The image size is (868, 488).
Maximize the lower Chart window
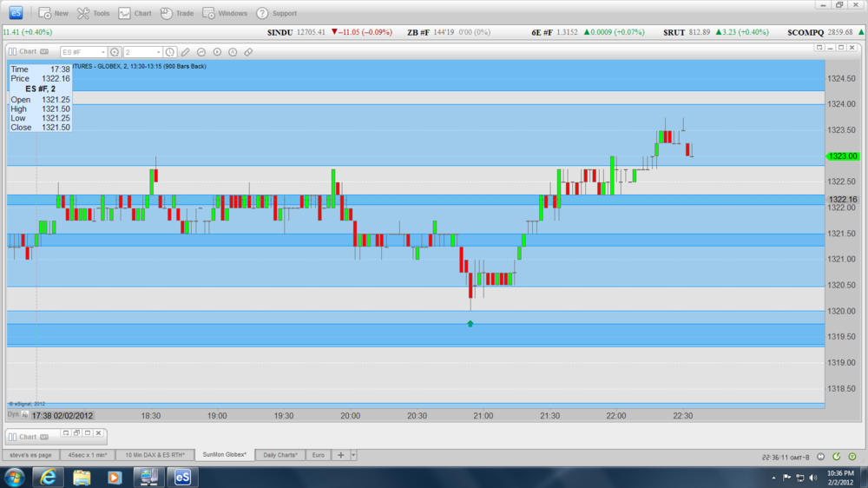coord(88,433)
